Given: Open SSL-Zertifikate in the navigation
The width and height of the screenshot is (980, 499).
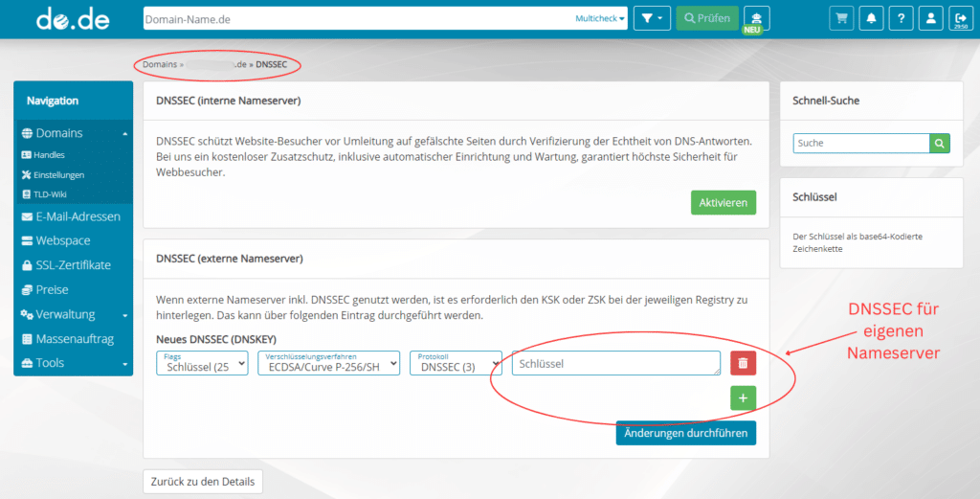Looking at the screenshot, I should tap(73, 265).
